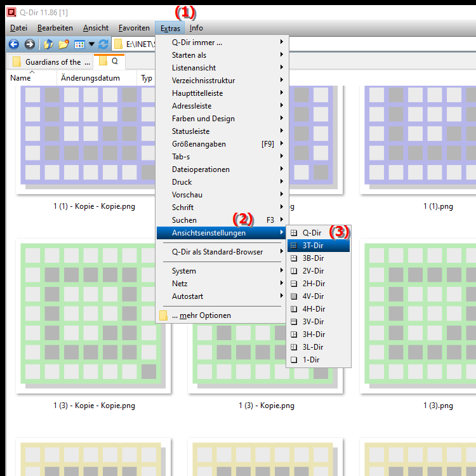Open the Bearbeiten menu
The height and width of the screenshot is (476, 476).
(x=55, y=28)
